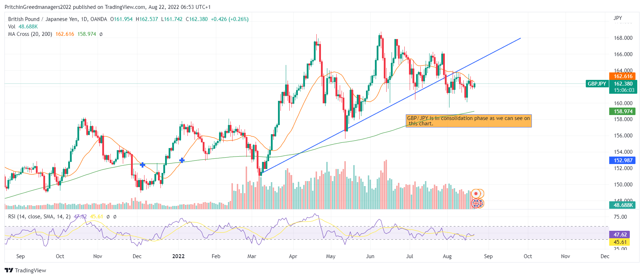Click the purple 47.62 RSI scale label
This screenshot has height=278, width=644.
tap(620, 235)
